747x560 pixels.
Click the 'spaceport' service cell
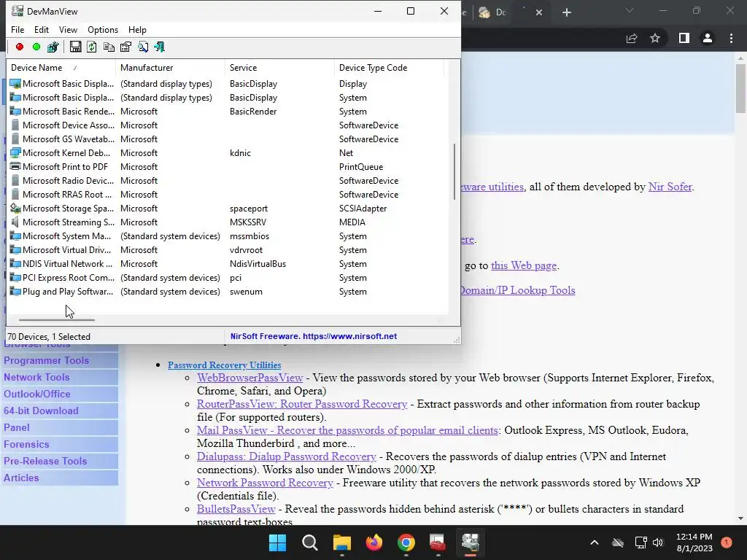click(x=249, y=209)
